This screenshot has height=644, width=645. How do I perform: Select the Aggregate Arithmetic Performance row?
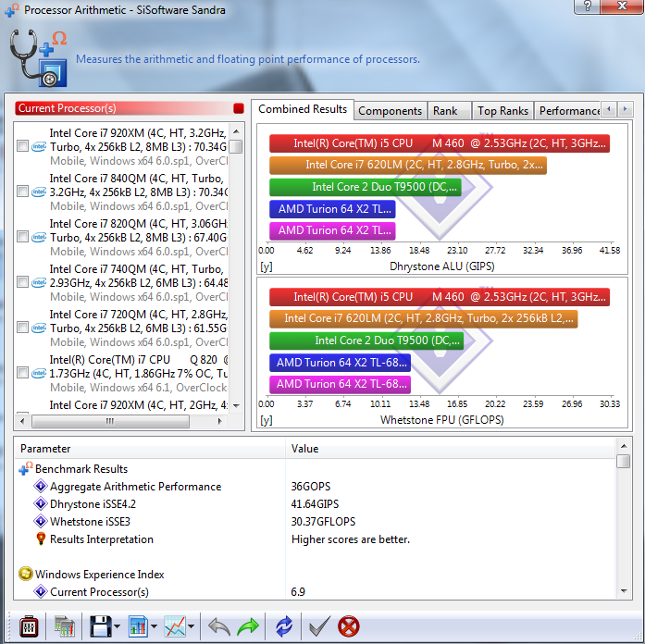point(315,487)
